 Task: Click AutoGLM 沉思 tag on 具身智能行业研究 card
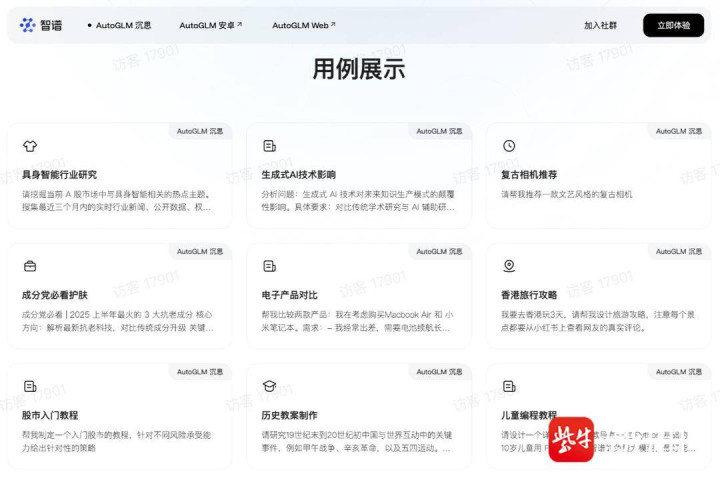point(200,131)
